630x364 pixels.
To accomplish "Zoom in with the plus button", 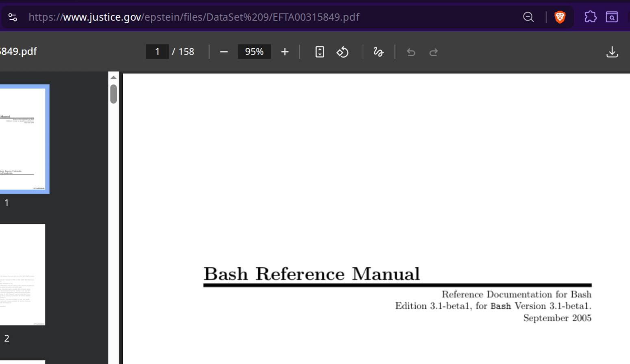I will 285,52.
